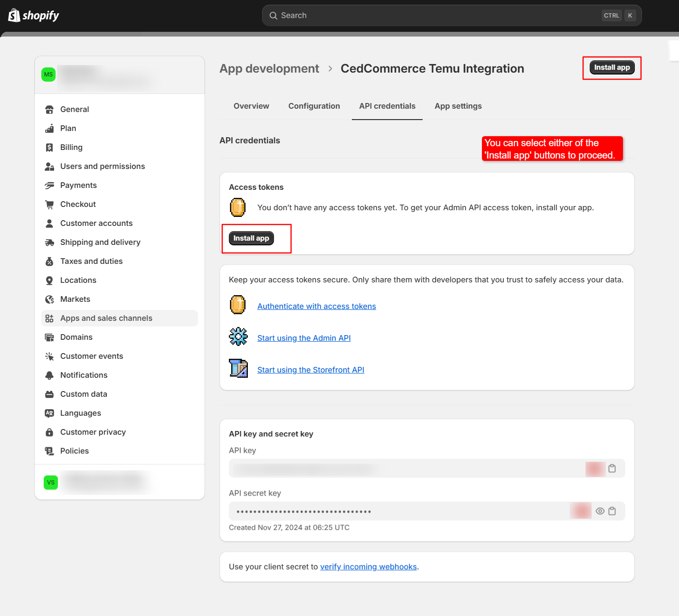The image size is (679, 616).
Task: Click the coin icon beside Authenticate link
Action: [x=238, y=305]
